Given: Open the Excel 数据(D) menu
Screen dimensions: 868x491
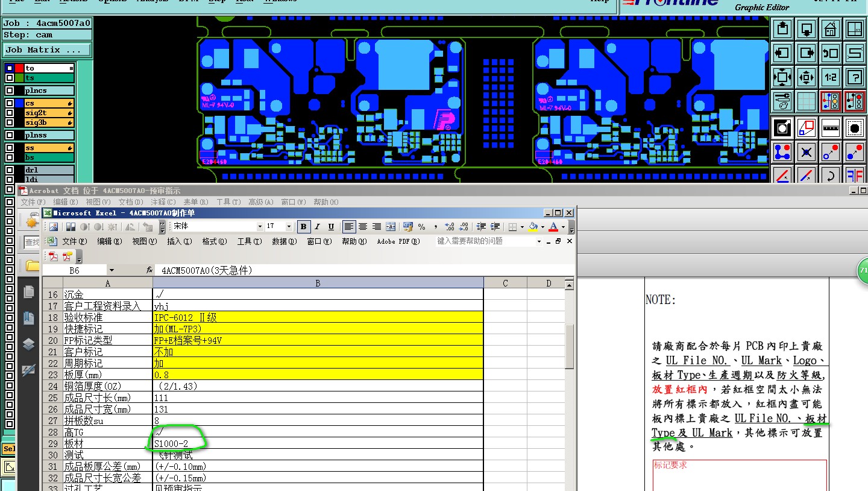Looking at the screenshot, I should pos(285,241).
